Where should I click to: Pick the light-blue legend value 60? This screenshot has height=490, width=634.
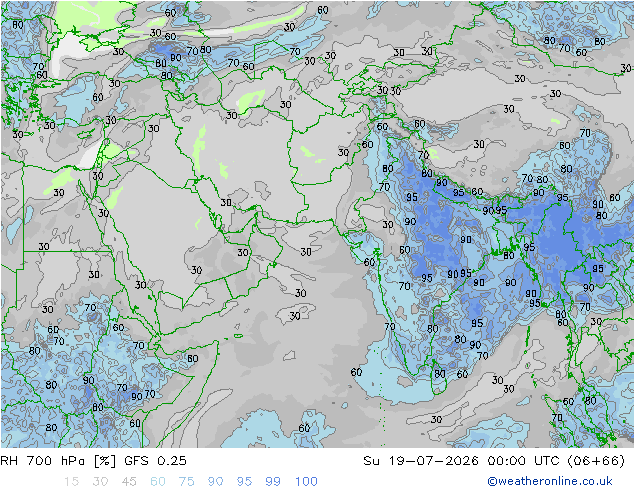tap(158, 482)
